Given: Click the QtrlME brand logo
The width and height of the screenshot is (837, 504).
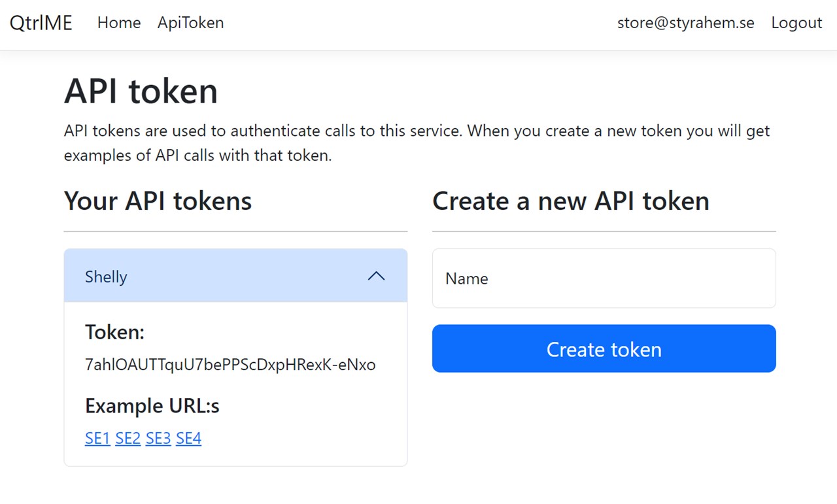Looking at the screenshot, I should [41, 23].
